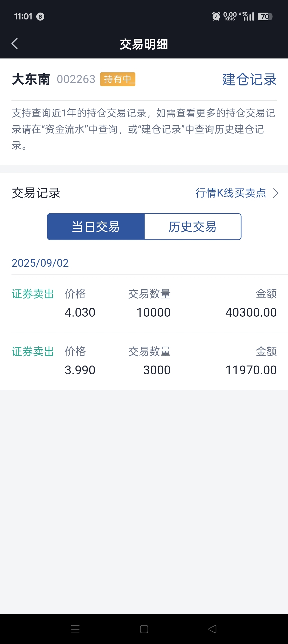Tap the 大东南 stock name
Screen dimensions: 288x644
(31, 79)
